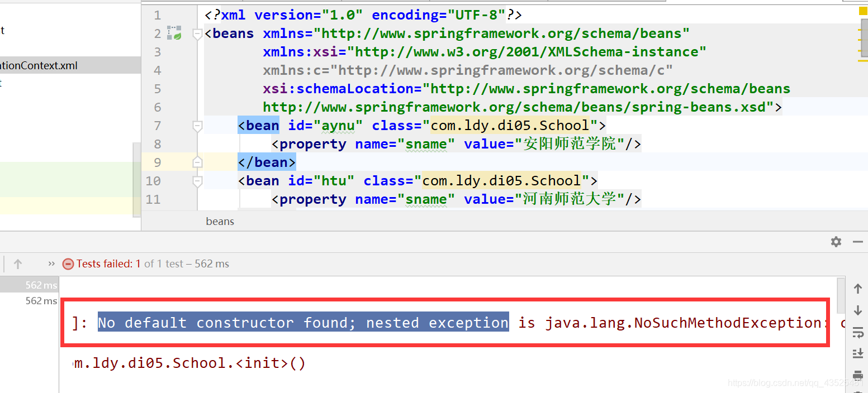Open the settings gear in the test panel
The height and width of the screenshot is (393, 868).
[x=836, y=242]
